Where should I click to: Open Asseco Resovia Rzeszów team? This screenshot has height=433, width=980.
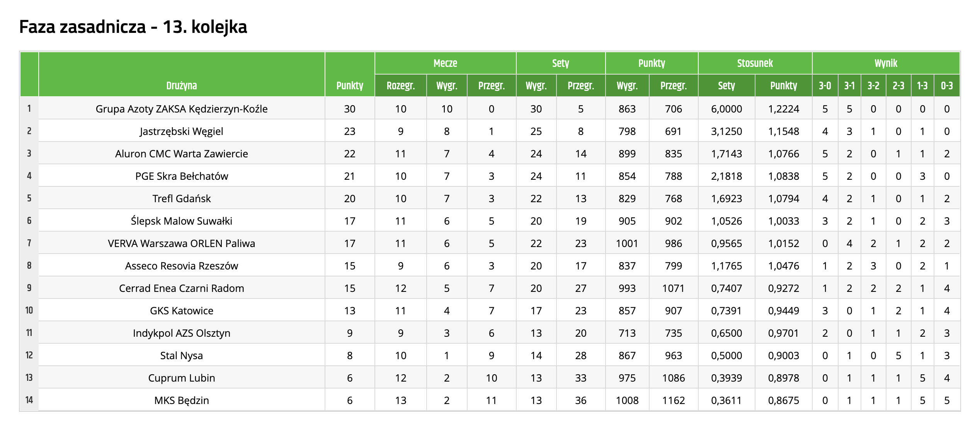[181, 266]
